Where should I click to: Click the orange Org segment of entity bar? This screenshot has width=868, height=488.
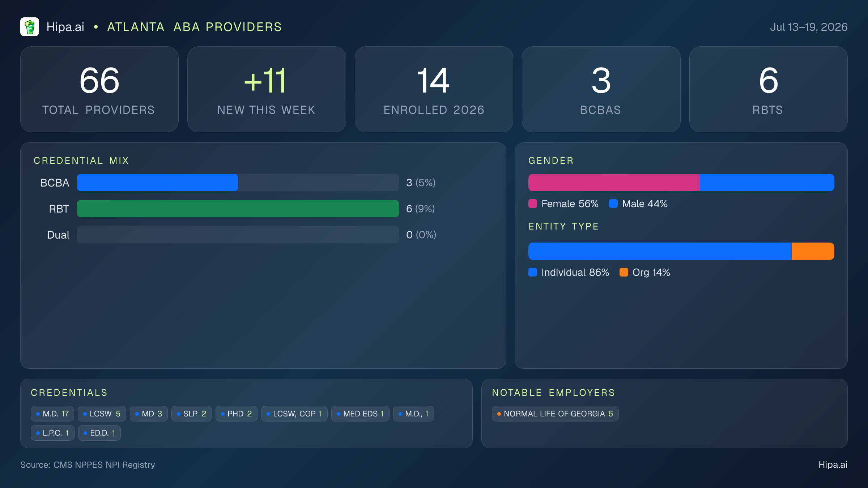point(813,251)
